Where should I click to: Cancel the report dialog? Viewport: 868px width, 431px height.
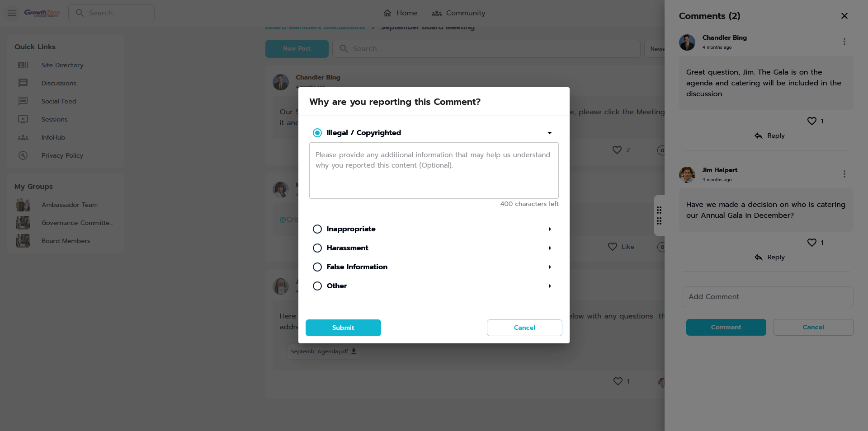point(524,328)
